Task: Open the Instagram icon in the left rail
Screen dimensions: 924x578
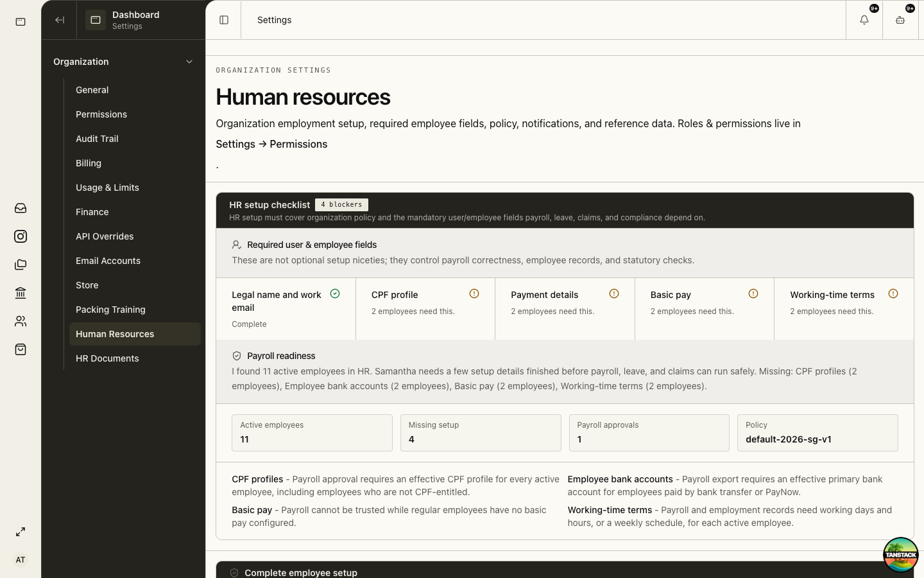Action: click(x=21, y=236)
